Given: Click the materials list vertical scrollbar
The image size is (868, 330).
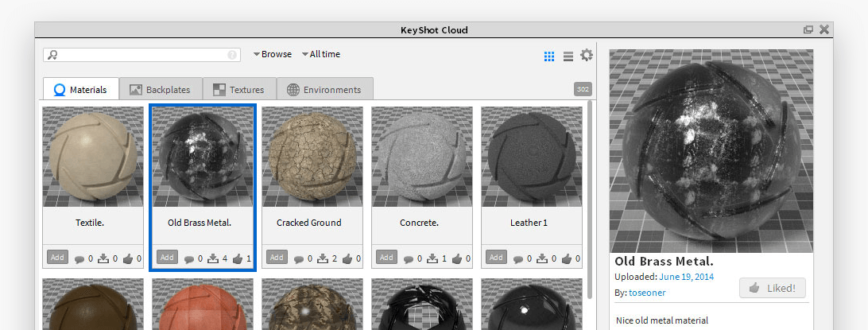Looking at the screenshot, I should (590, 200).
